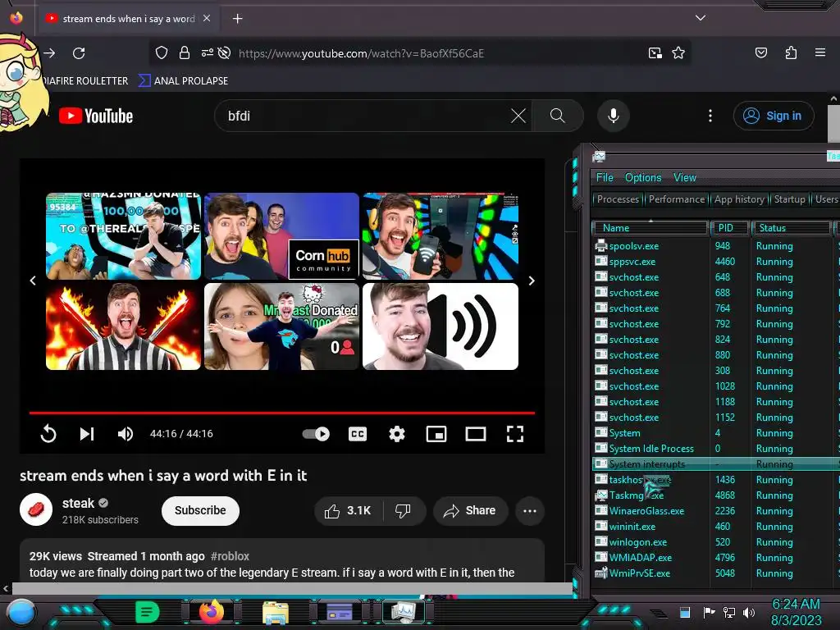The width and height of the screenshot is (840, 630).
Task: Open picture-in-picture from the address bar icon
Action: (x=655, y=52)
